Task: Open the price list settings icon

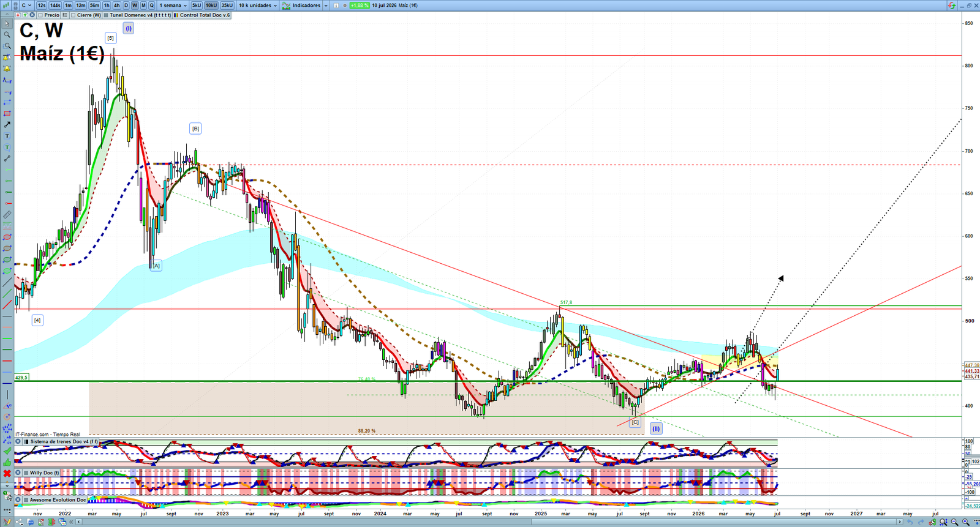Action: point(65,15)
